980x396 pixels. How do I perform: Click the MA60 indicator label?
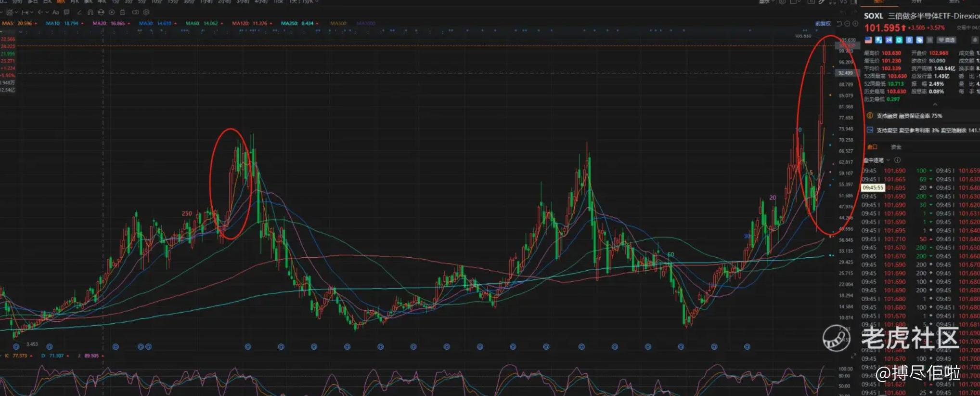[192, 23]
